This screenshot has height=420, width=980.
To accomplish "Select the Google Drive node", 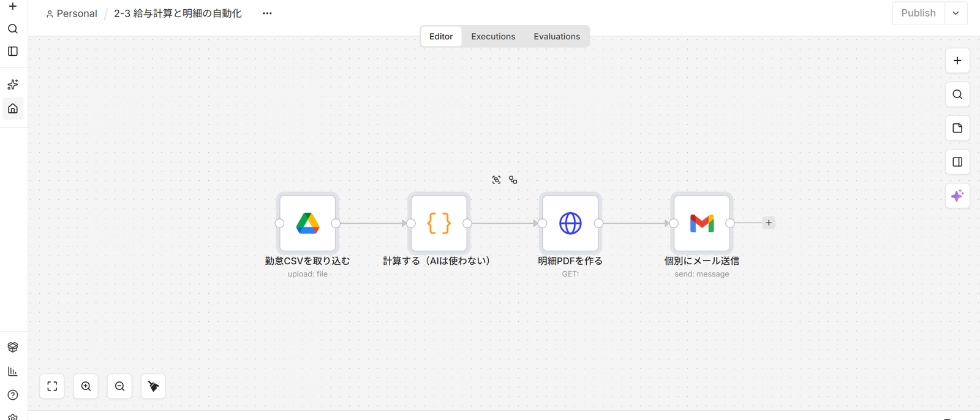I will pyautogui.click(x=307, y=223).
